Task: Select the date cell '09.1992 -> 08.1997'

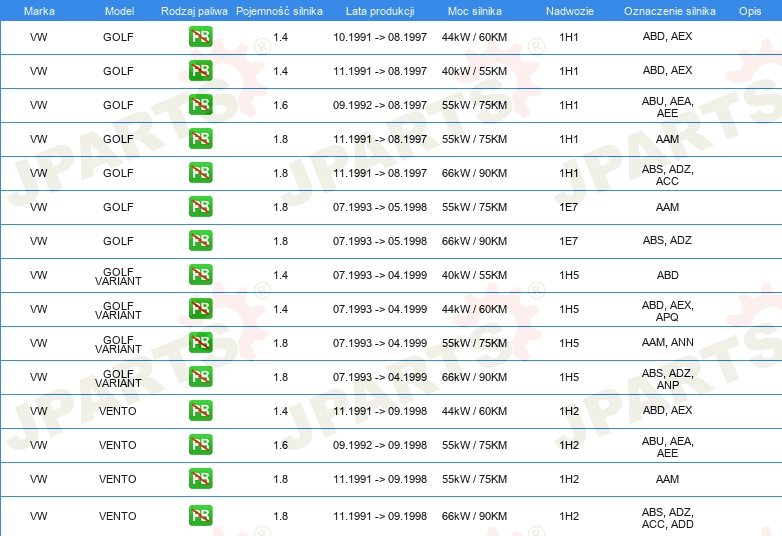Action: tap(380, 105)
